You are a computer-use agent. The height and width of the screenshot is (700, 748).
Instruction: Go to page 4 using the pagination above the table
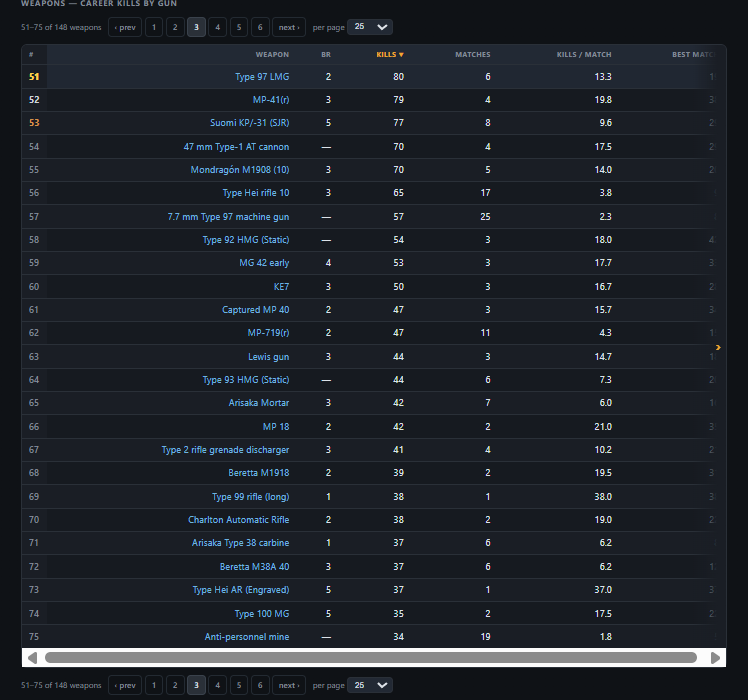point(218,27)
